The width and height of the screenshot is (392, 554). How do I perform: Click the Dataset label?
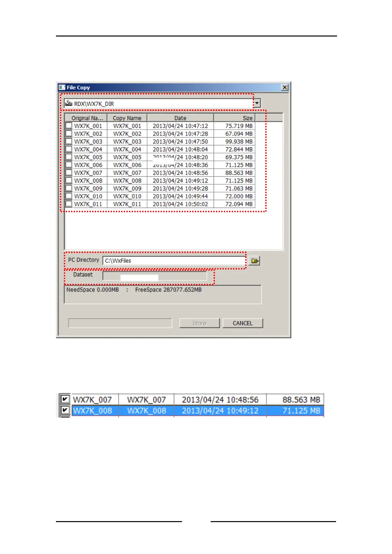(83, 274)
